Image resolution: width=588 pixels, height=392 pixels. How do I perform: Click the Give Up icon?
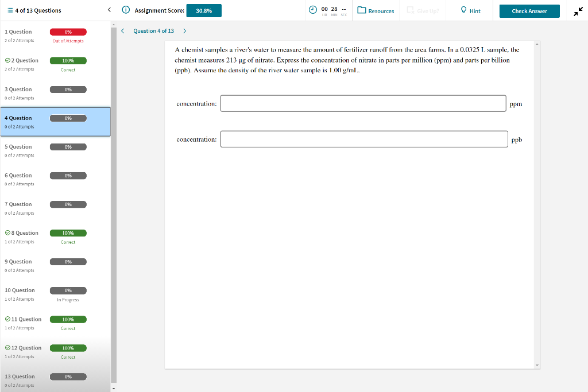(x=409, y=10)
